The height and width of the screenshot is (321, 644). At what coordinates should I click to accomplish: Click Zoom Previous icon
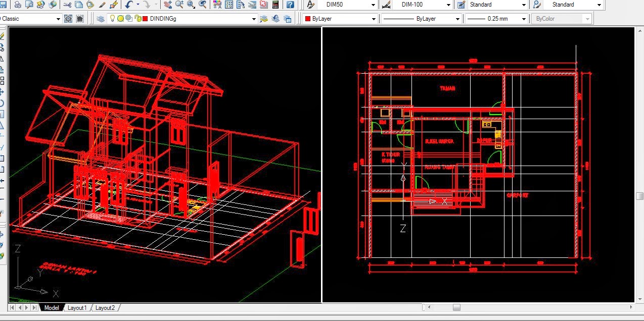(203, 5)
